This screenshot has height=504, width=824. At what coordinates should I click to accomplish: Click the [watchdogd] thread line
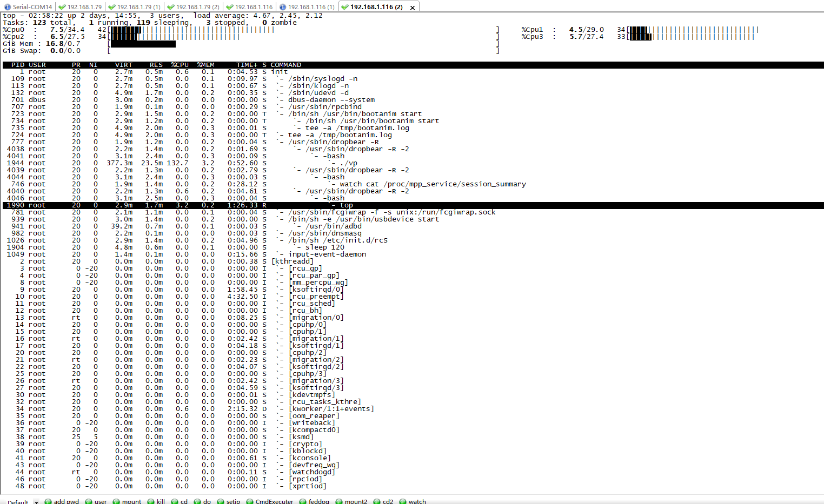point(413,472)
